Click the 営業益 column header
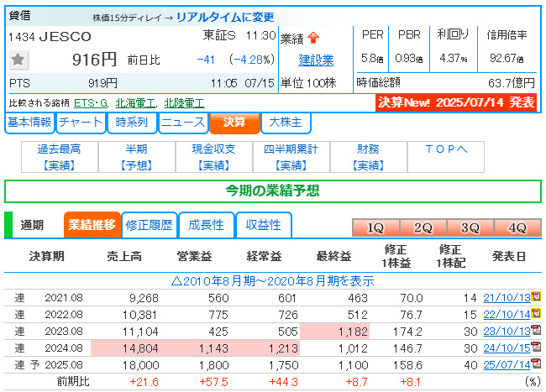The width and height of the screenshot is (546, 392). point(194,256)
